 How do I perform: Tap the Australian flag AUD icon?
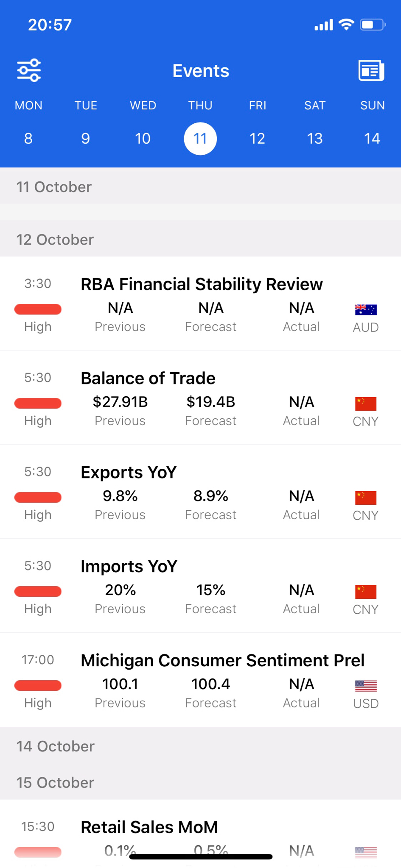365,310
